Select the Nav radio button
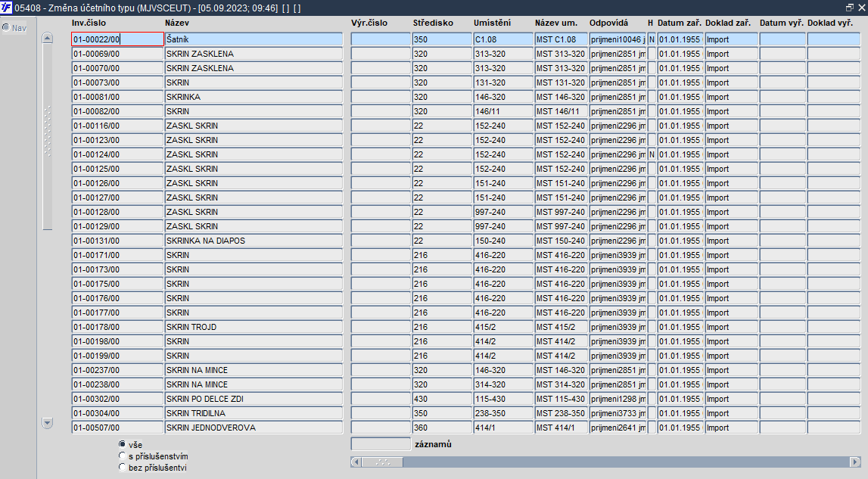 6,27
